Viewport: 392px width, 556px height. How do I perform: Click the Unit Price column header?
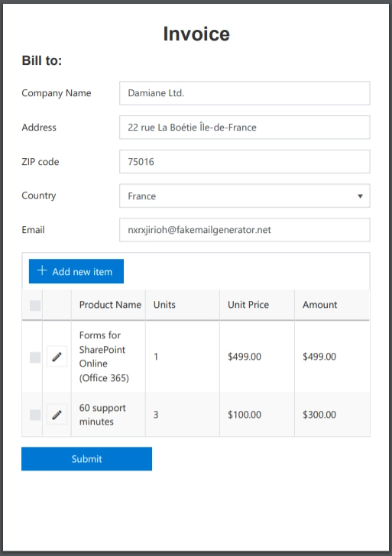(x=258, y=305)
